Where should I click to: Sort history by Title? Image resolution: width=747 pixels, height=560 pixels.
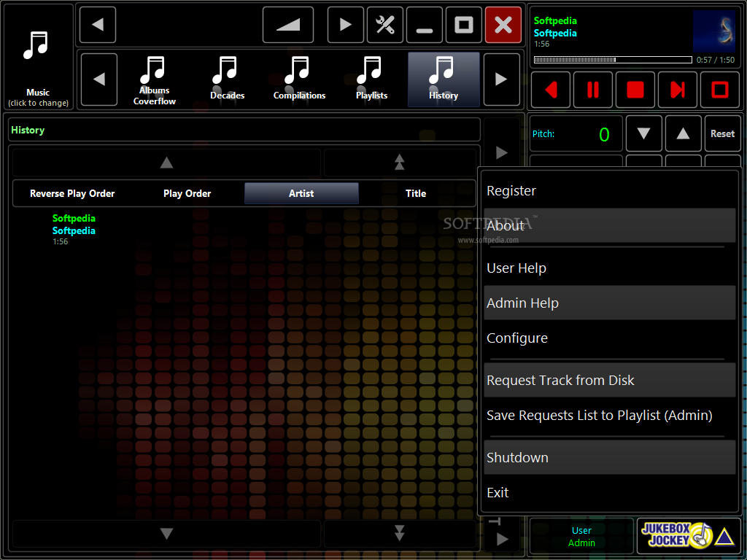(x=416, y=193)
